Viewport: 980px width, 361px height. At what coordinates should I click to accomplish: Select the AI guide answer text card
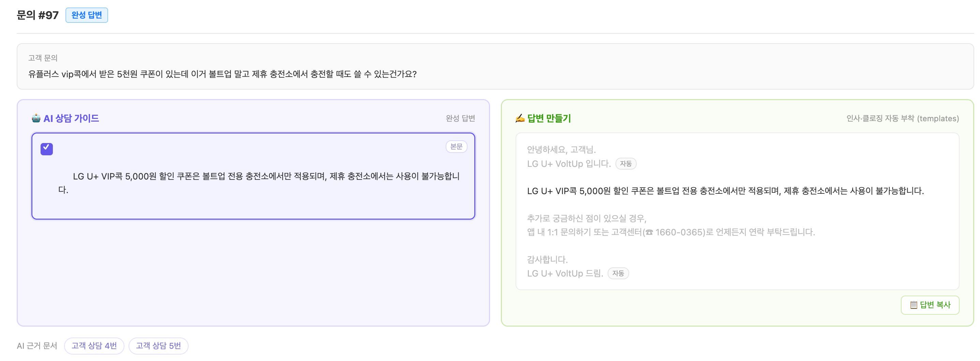[x=253, y=175]
